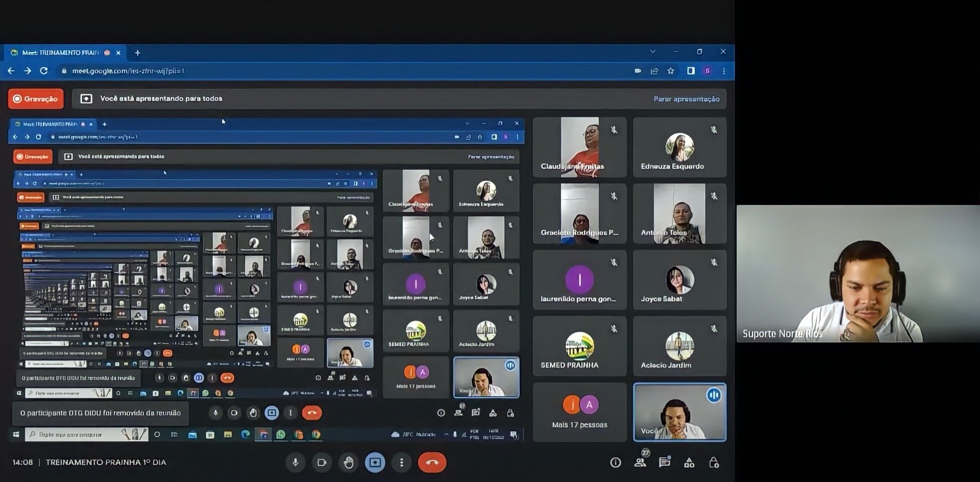Screen dimensions: 980x482
Task: Open more options three-dot menu in Meet bar
Action: [402, 463]
